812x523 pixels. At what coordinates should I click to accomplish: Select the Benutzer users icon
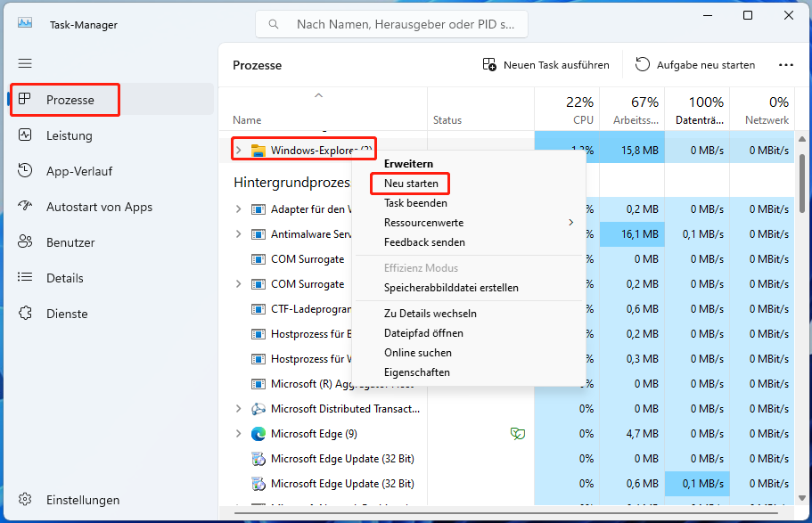pos(25,242)
